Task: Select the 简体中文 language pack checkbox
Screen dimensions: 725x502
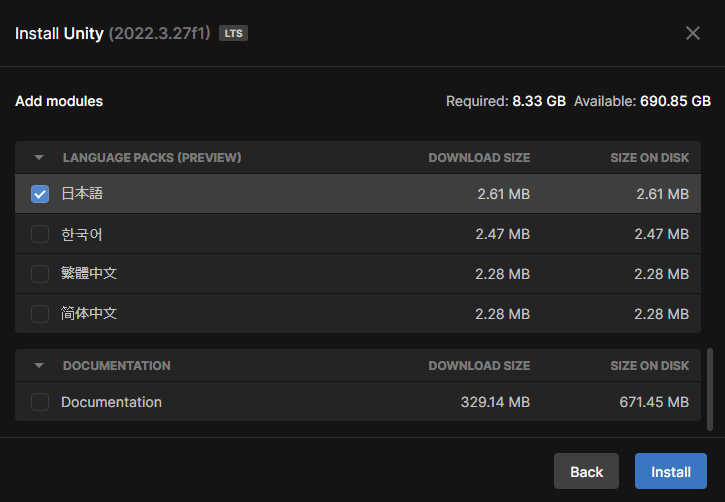Action: pyautogui.click(x=40, y=314)
